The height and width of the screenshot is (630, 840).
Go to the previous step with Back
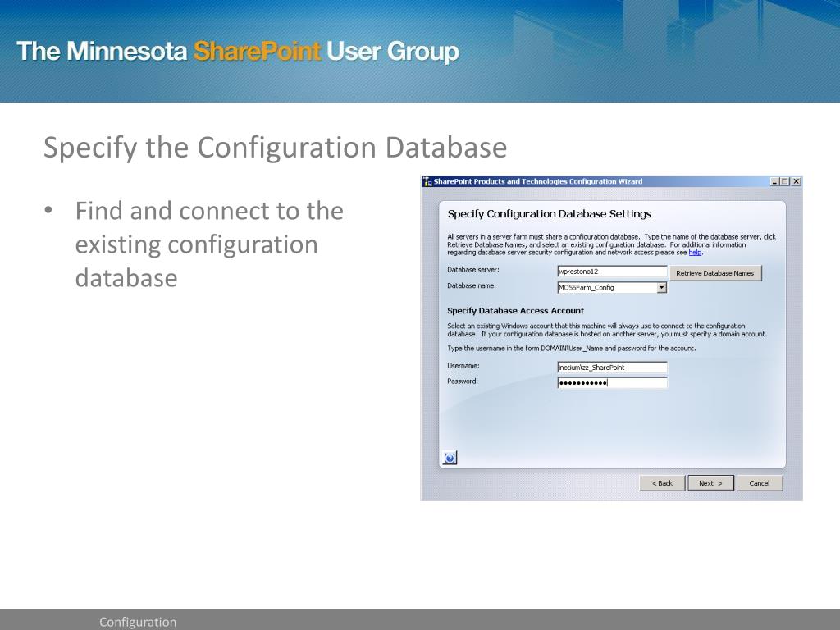click(x=662, y=483)
